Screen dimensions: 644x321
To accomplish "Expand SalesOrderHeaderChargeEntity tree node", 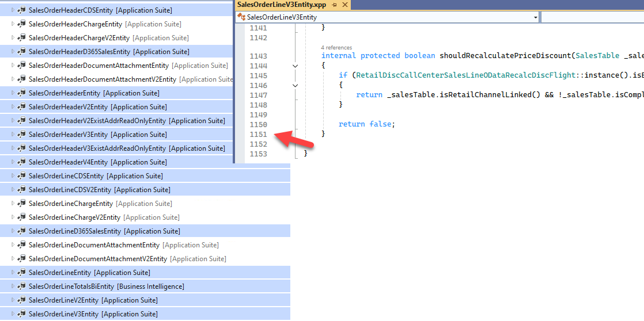I will click(13, 24).
